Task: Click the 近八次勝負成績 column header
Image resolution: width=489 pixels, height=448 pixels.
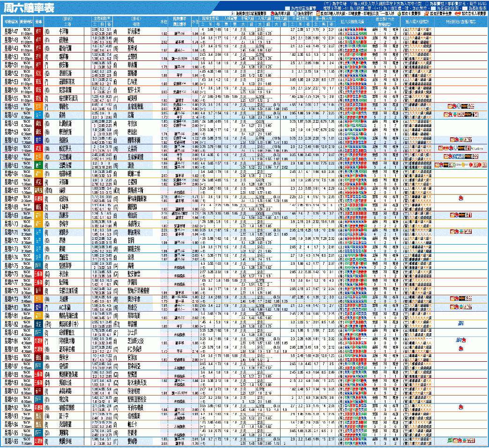Action: pos(352,22)
